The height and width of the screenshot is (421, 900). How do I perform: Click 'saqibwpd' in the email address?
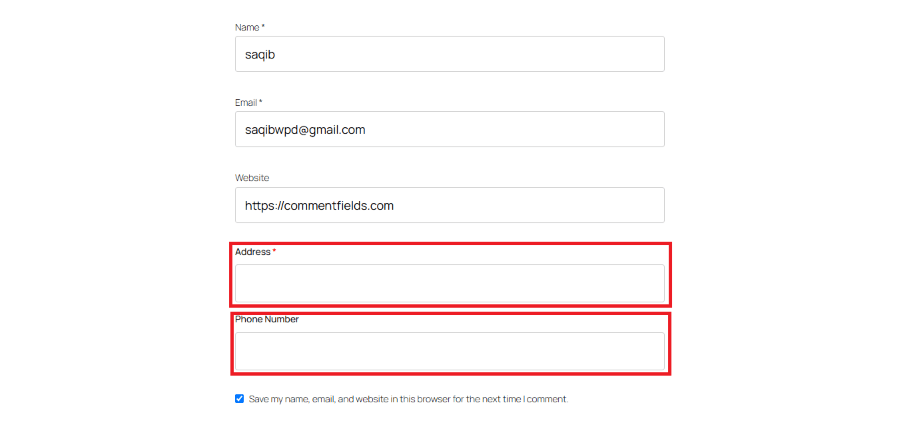pyautogui.click(x=272, y=130)
